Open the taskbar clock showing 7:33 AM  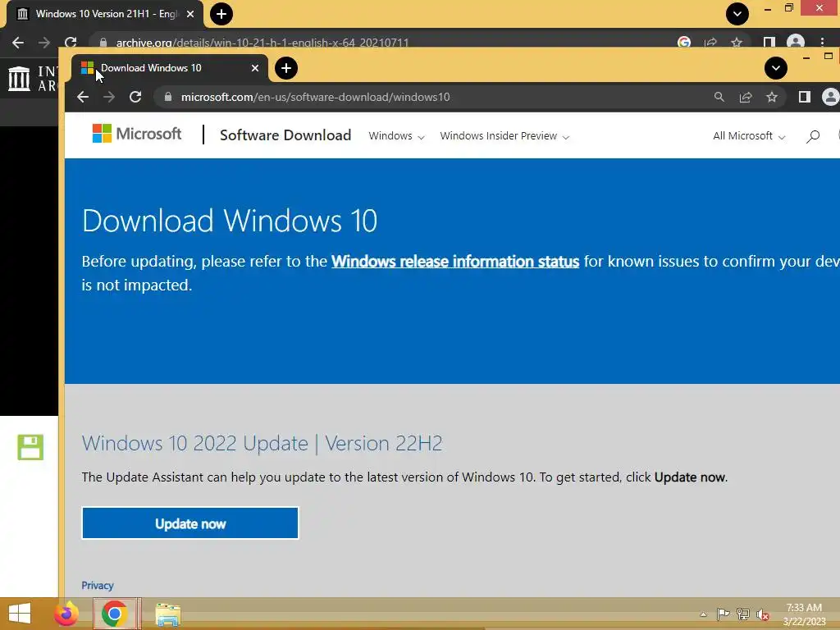804,614
